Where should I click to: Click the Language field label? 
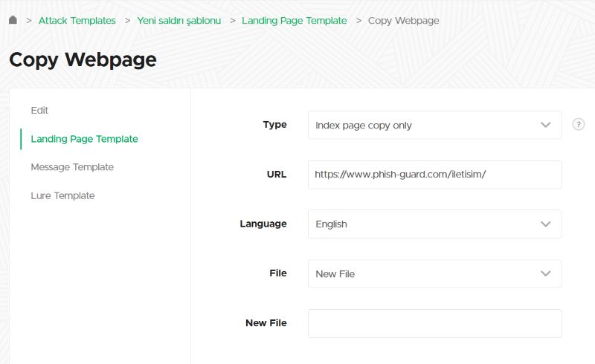pyautogui.click(x=263, y=224)
